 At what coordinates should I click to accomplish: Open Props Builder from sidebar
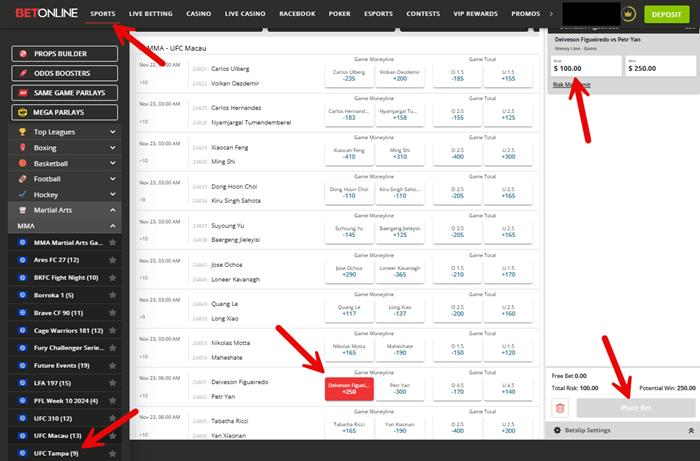pyautogui.click(x=65, y=55)
